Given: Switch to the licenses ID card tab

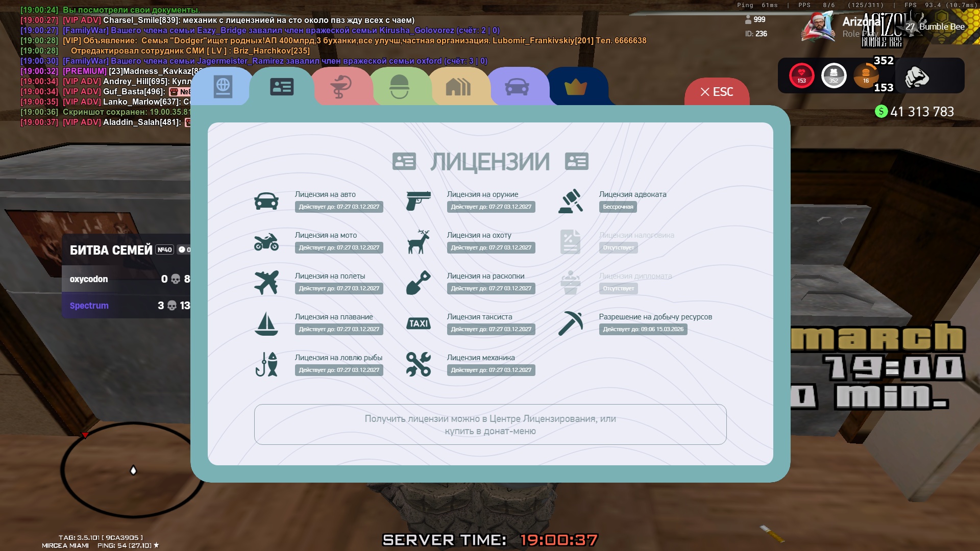Looking at the screenshot, I should point(281,87).
